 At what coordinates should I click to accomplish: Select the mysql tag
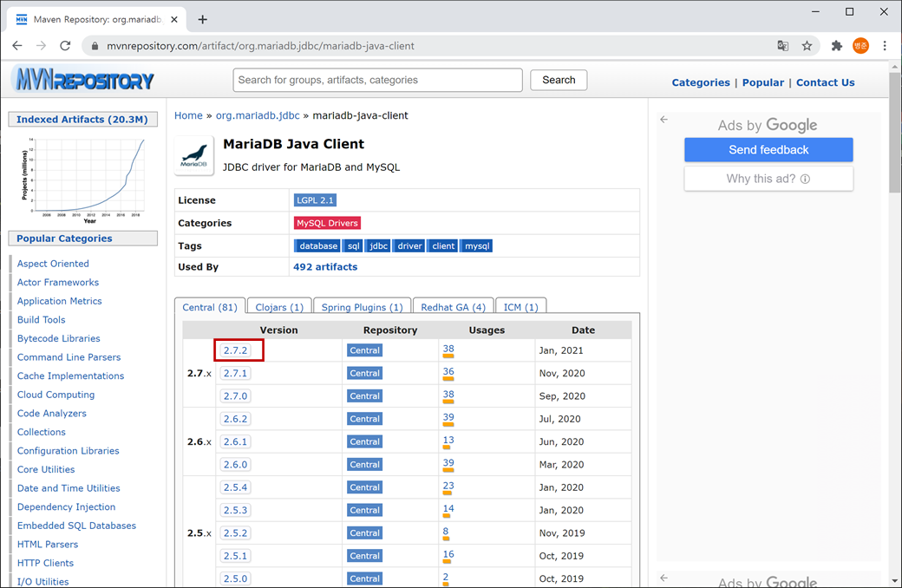(477, 246)
